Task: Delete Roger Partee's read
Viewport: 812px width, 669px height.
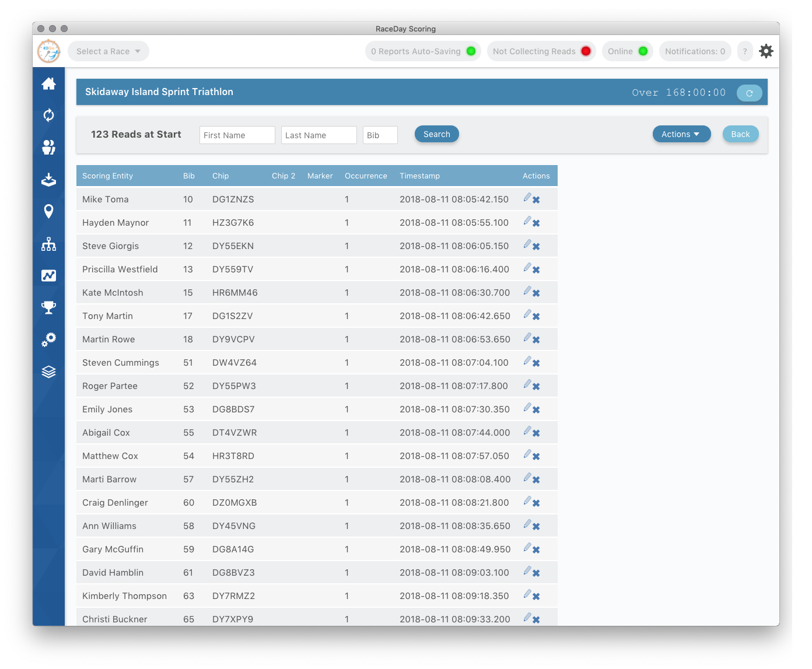Action: click(536, 387)
